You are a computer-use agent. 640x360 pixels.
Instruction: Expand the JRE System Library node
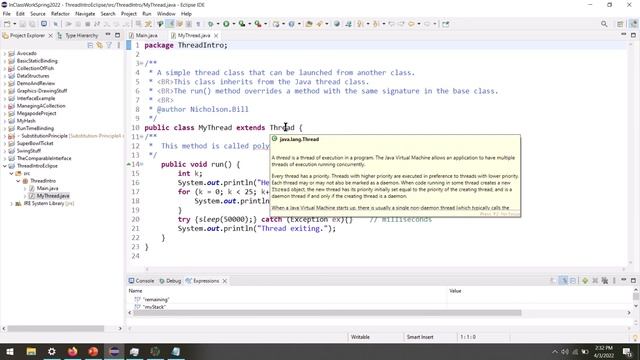11,204
